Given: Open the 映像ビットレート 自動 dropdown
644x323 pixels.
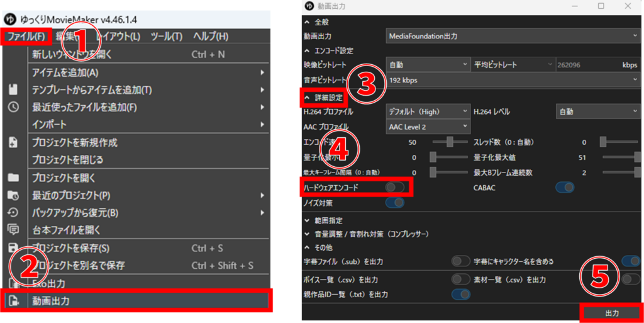Looking at the screenshot, I should [428, 64].
